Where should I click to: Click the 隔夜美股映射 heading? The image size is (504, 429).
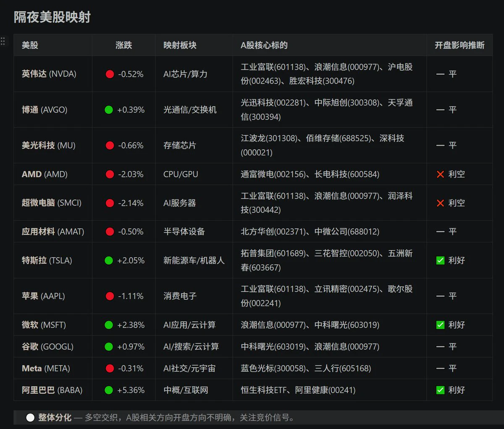(52, 17)
